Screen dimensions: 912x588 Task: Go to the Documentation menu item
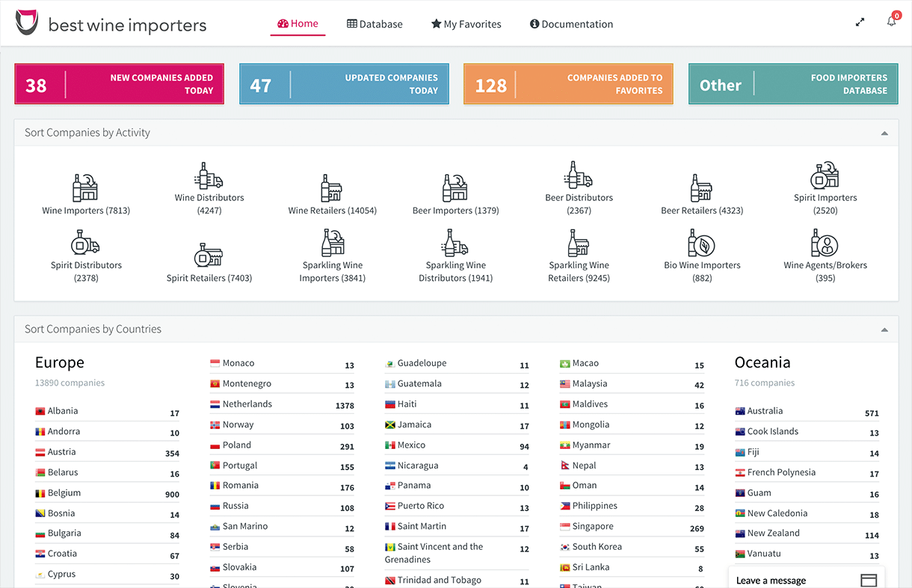point(571,24)
